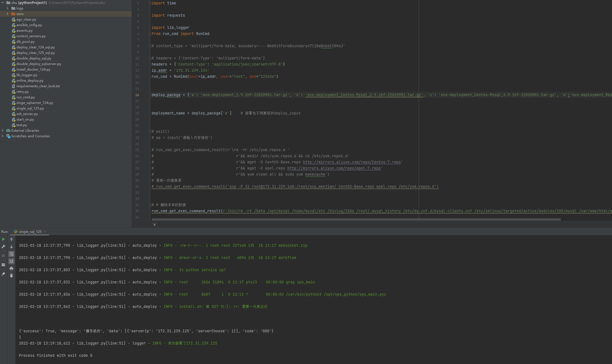
Task: Click the orange venv folder icon
Action: (13, 14)
